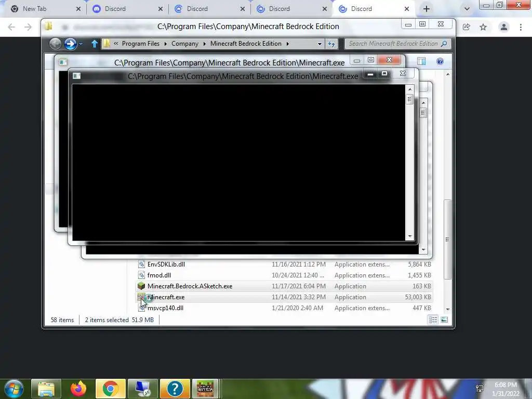The height and width of the screenshot is (399, 532).
Task: Open the Chrome three-dot menu
Action: pyautogui.click(x=521, y=27)
